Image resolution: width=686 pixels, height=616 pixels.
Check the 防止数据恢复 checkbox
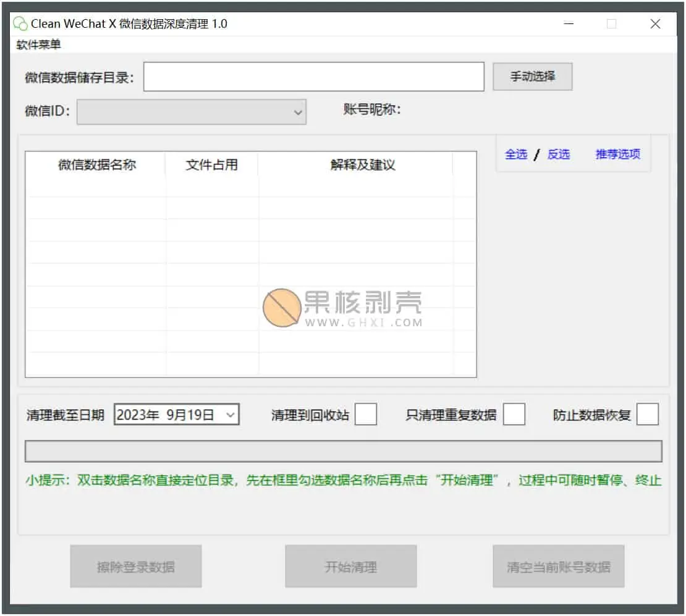648,415
